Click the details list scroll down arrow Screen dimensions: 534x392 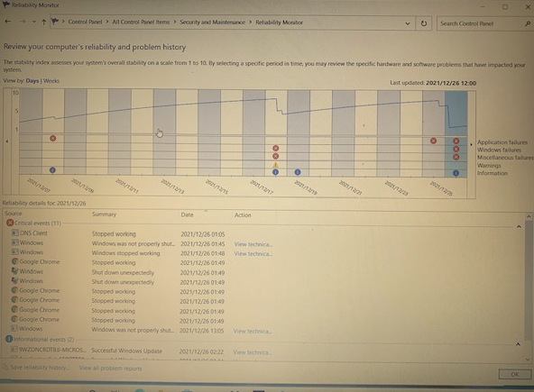[528, 360]
